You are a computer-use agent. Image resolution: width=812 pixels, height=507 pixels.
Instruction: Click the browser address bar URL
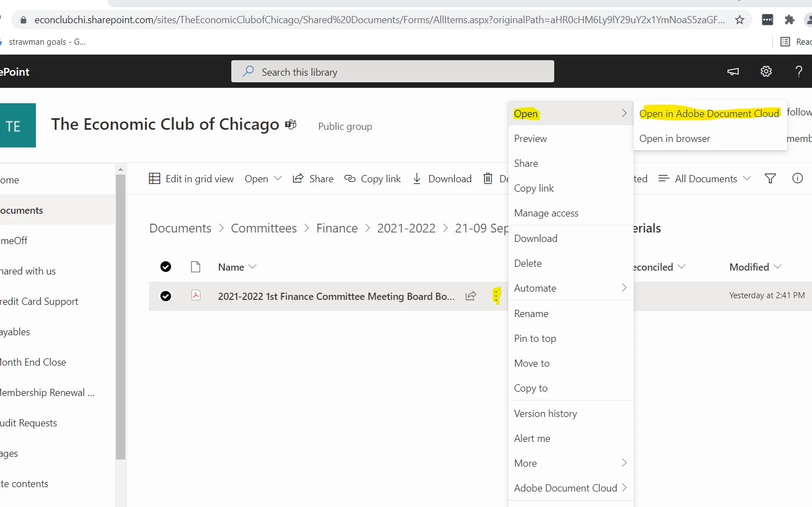[x=379, y=20]
